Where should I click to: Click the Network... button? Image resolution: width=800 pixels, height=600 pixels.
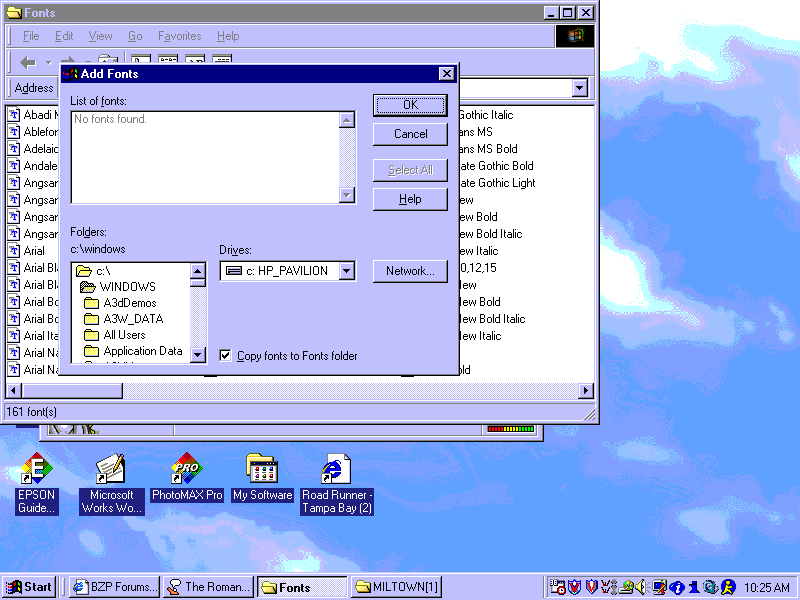[410, 271]
